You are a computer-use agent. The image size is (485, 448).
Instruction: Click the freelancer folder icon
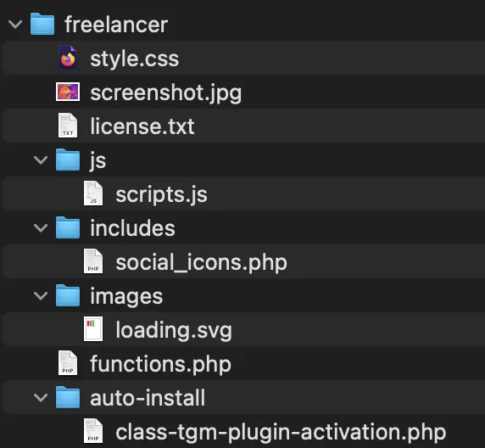[42, 24]
